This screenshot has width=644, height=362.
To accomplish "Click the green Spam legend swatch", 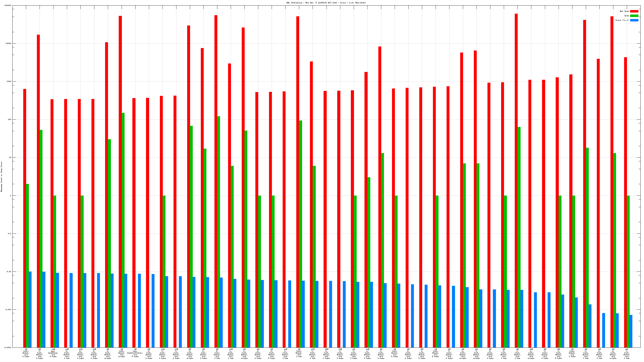I will (x=634, y=16).
